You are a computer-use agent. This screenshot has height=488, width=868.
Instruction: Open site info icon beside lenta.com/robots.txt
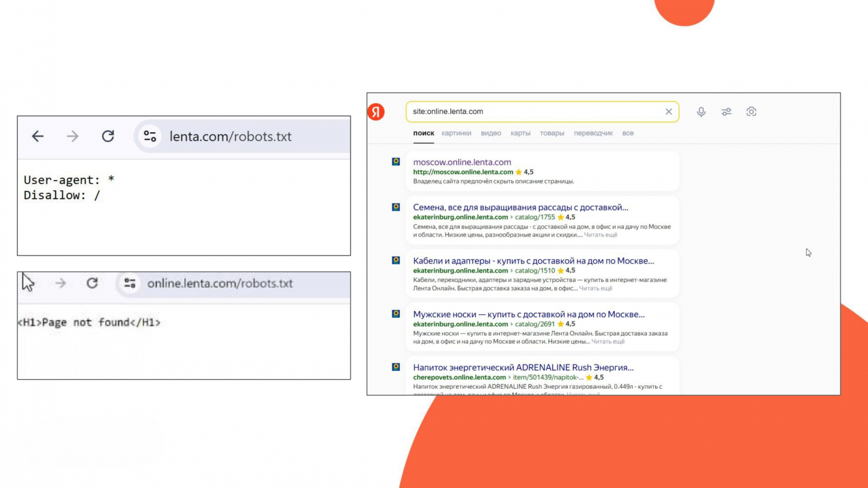150,136
